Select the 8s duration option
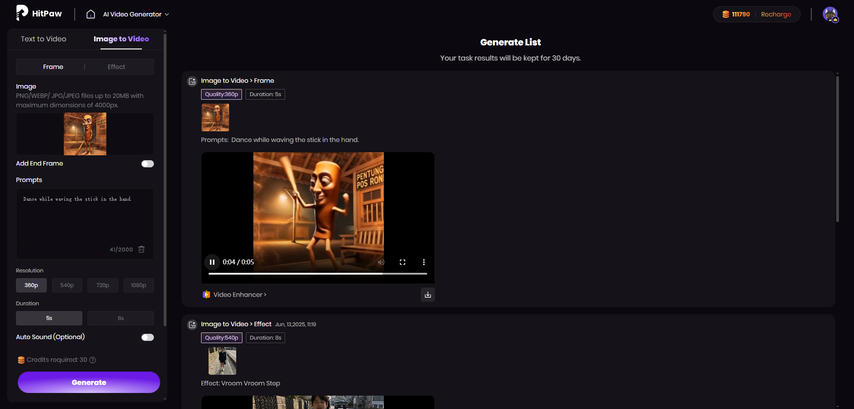Image resolution: width=854 pixels, height=409 pixels. click(x=120, y=318)
